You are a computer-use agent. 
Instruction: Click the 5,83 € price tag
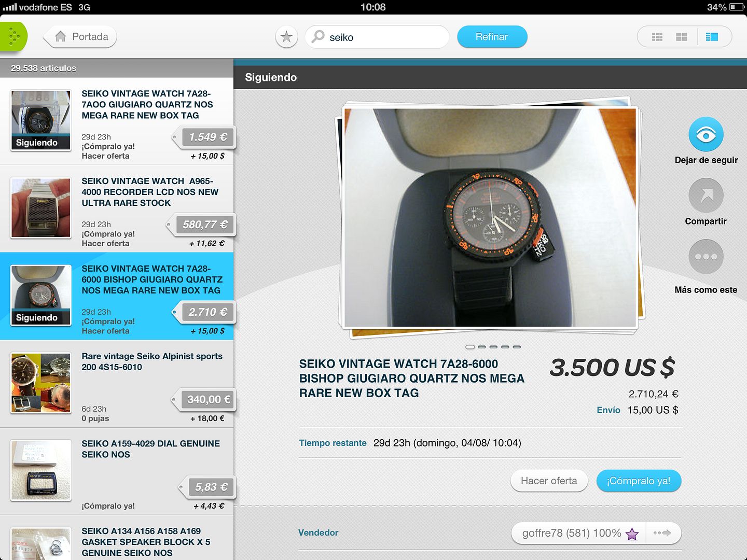(x=208, y=487)
